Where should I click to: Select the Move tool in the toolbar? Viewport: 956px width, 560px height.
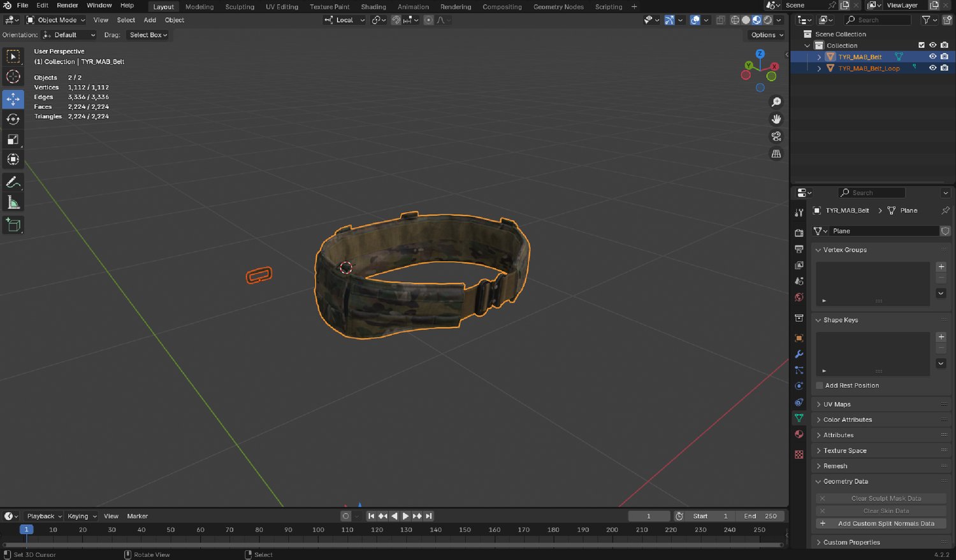pyautogui.click(x=13, y=99)
